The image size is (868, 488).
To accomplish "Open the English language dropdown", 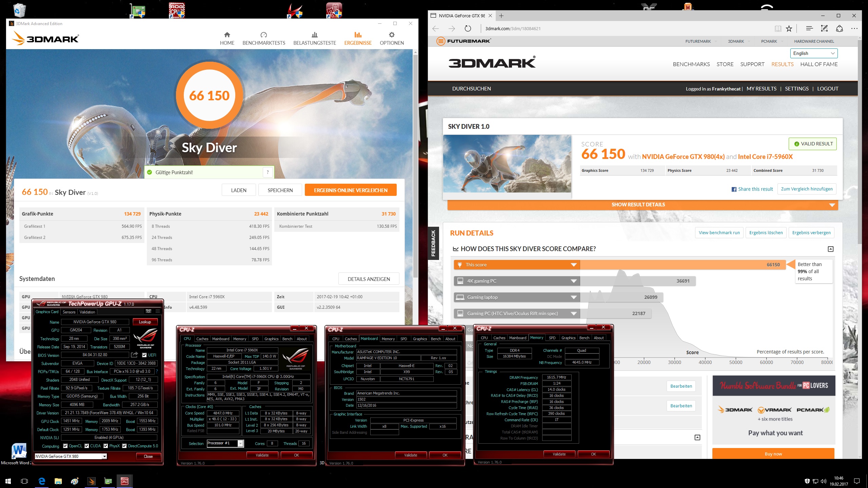I will [814, 53].
